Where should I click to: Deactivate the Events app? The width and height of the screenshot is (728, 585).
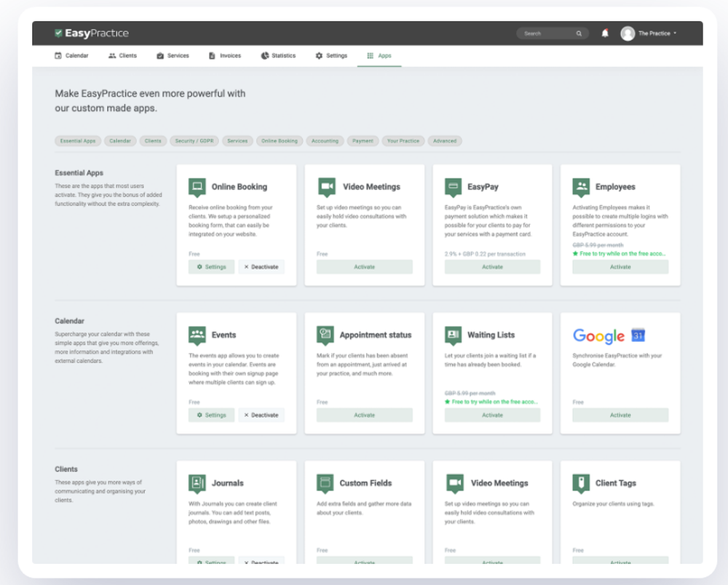[261, 415]
